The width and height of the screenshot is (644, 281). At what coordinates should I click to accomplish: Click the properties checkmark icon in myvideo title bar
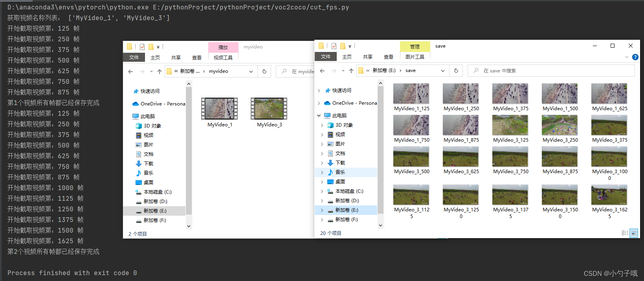pyautogui.click(x=142, y=47)
